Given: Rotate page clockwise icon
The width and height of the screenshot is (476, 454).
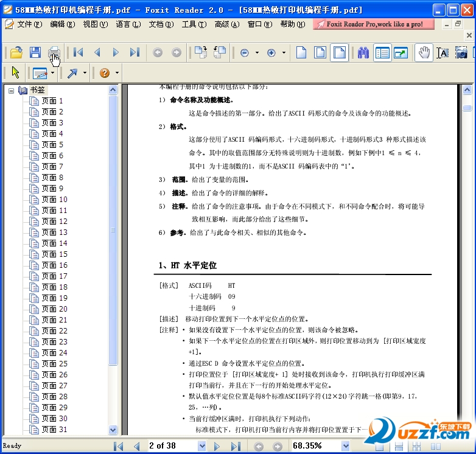Looking at the screenshot, I should tap(201, 52).
